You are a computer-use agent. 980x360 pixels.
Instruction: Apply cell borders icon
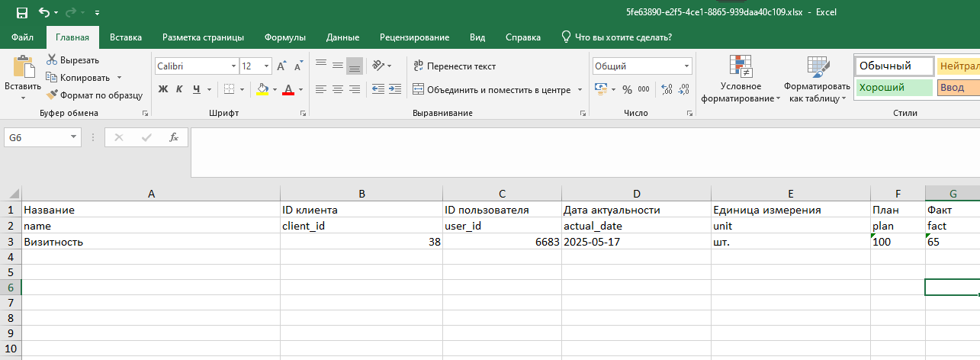point(229,89)
